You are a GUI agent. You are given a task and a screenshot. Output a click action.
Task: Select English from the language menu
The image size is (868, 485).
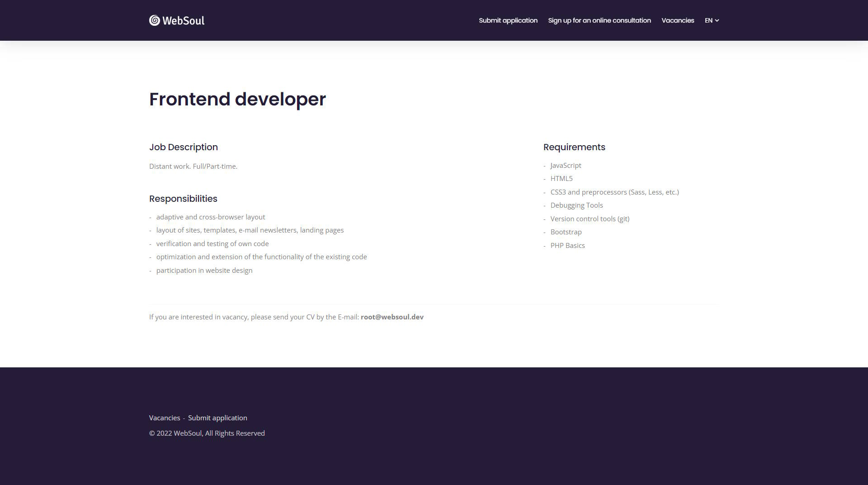point(708,20)
